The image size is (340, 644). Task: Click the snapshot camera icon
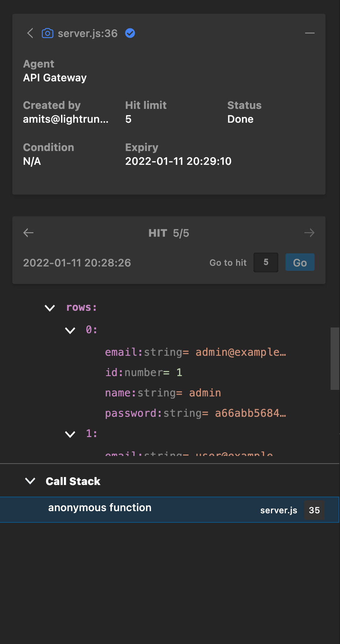coord(48,33)
